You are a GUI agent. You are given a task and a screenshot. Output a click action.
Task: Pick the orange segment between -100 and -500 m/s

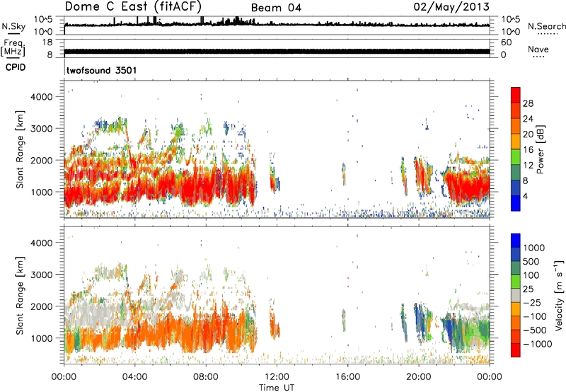pyautogui.click(x=516, y=323)
